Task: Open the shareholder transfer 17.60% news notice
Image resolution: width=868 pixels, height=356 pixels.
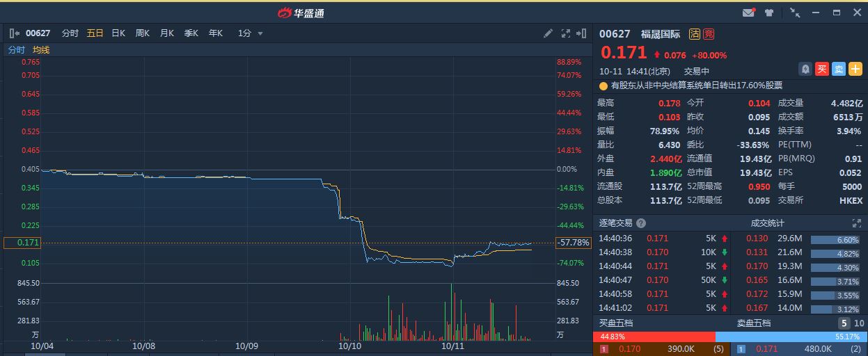Action: coord(696,86)
